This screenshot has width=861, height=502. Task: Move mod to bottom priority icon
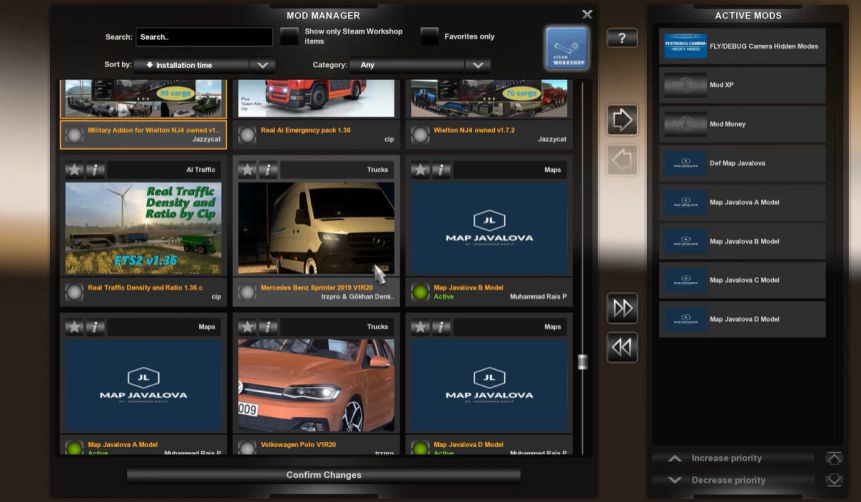[834, 480]
